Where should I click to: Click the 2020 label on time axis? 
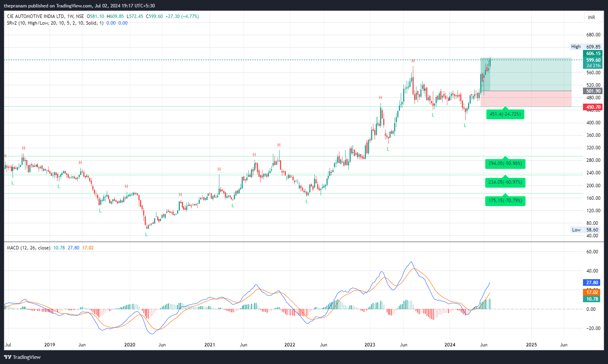pyautogui.click(x=129, y=345)
